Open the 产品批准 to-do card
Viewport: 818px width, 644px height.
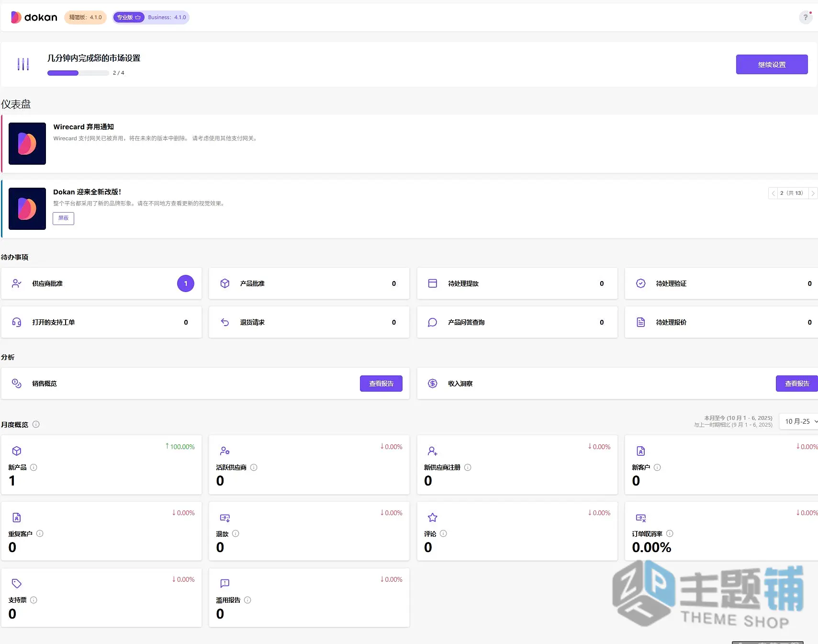click(309, 283)
